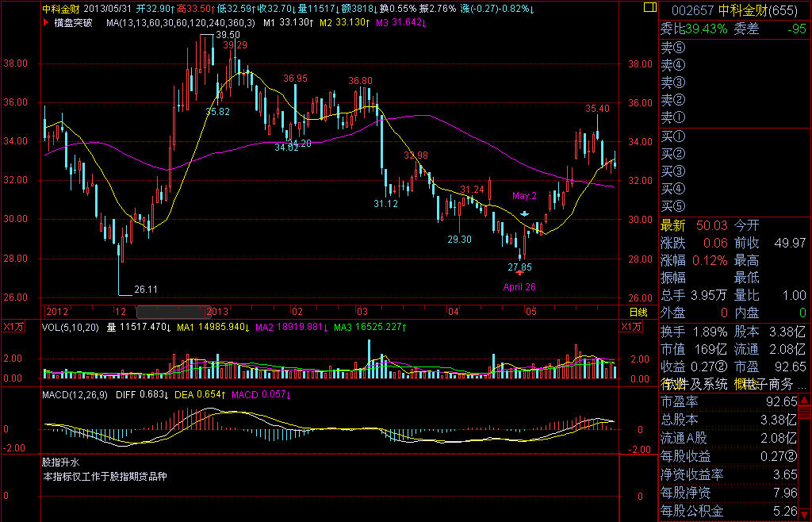Screen dimensions: 812x522
Task: Click the left X1万 volume scale label
Action: (12, 326)
